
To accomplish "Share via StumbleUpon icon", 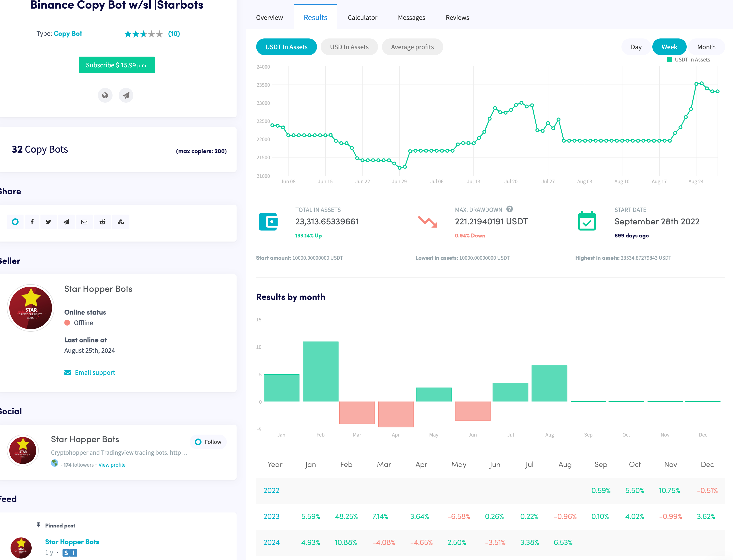I will click(121, 222).
